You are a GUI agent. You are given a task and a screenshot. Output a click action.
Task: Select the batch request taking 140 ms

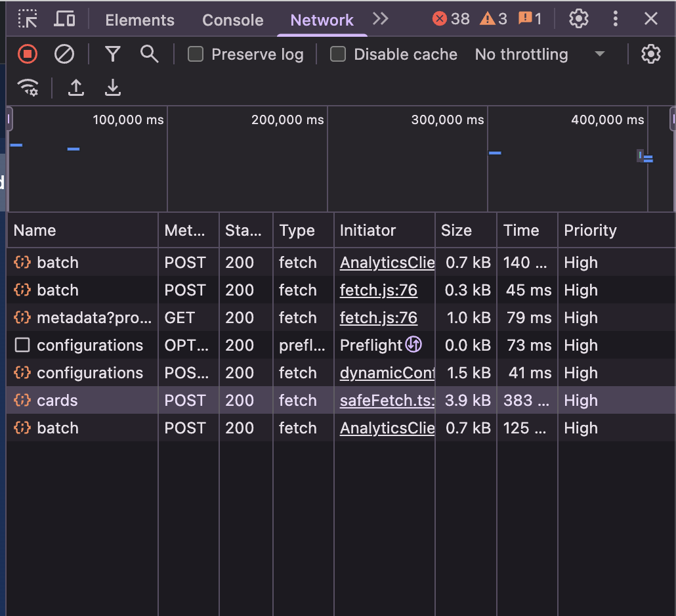pyautogui.click(x=341, y=262)
